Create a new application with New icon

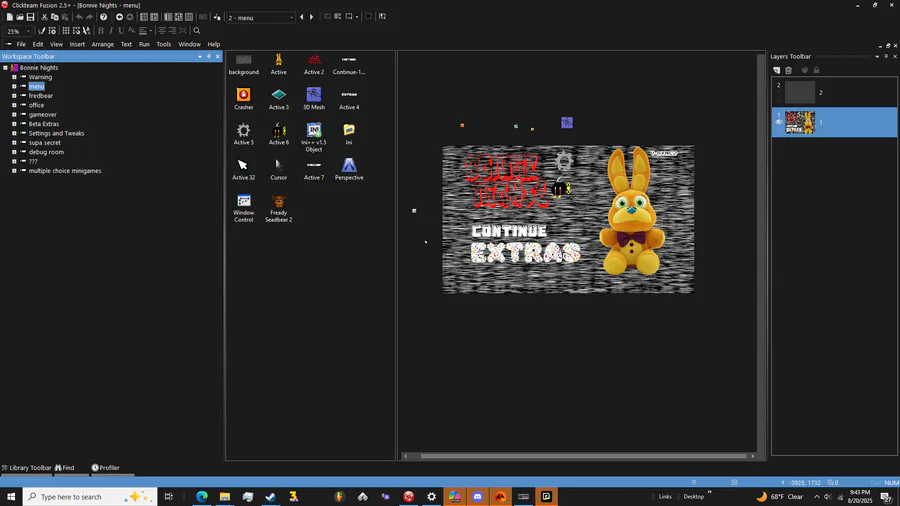coord(10,17)
